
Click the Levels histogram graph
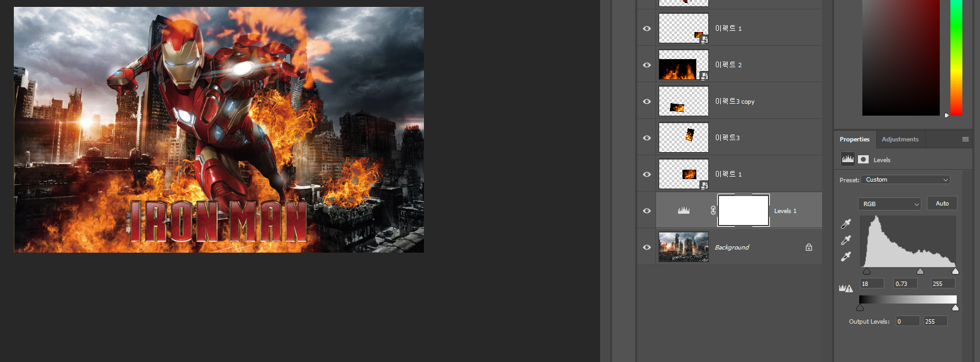(x=908, y=241)
